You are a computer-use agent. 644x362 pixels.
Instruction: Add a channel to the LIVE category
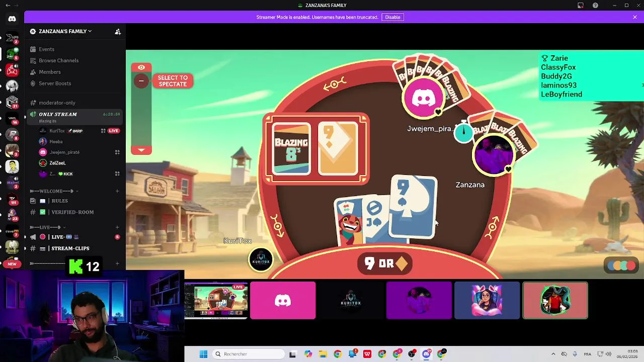pyautogui.click(x=117, y=227)
